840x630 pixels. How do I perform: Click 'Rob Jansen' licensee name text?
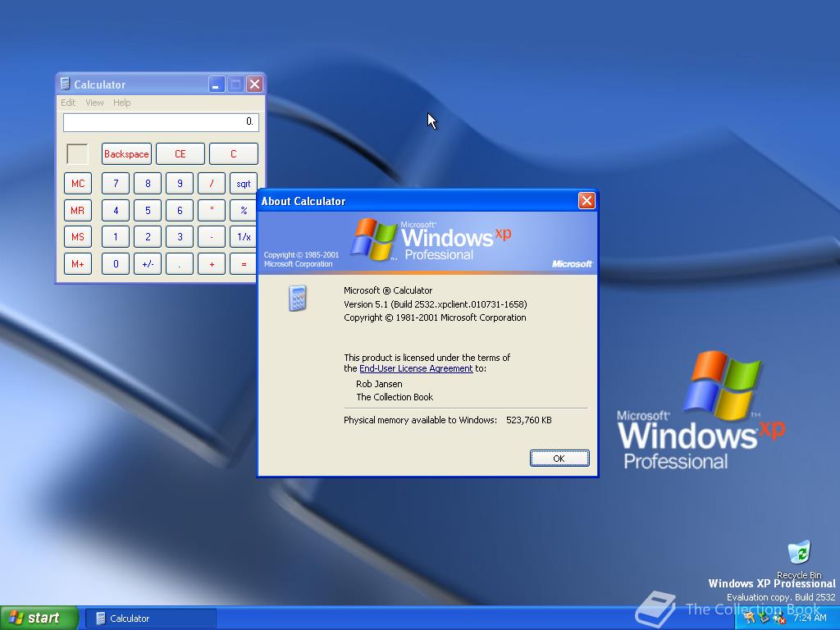click(x=379, y=384)
